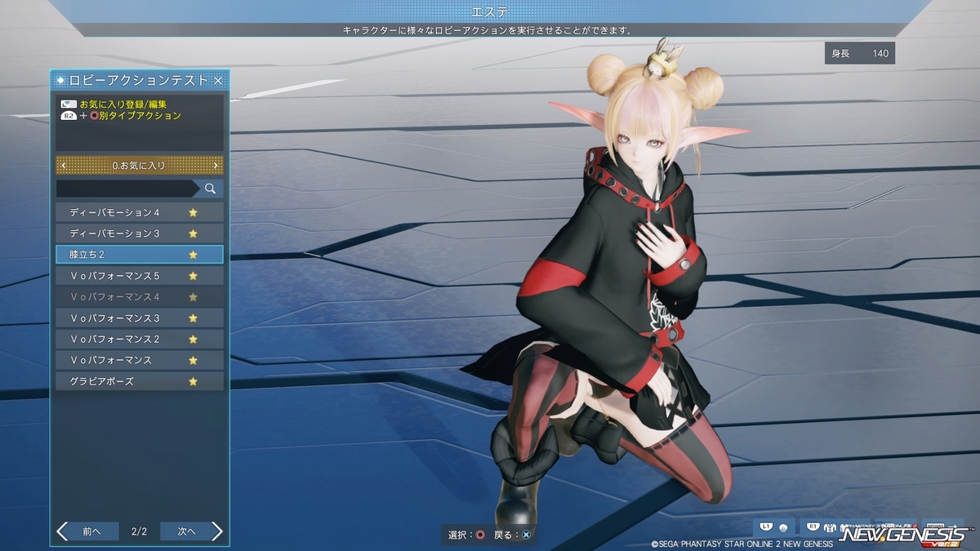The width and height of the screenshot is (980, 551).
Task: Click the 身長 140 height display
Action: pyautogui.click(x=860, y=53)
